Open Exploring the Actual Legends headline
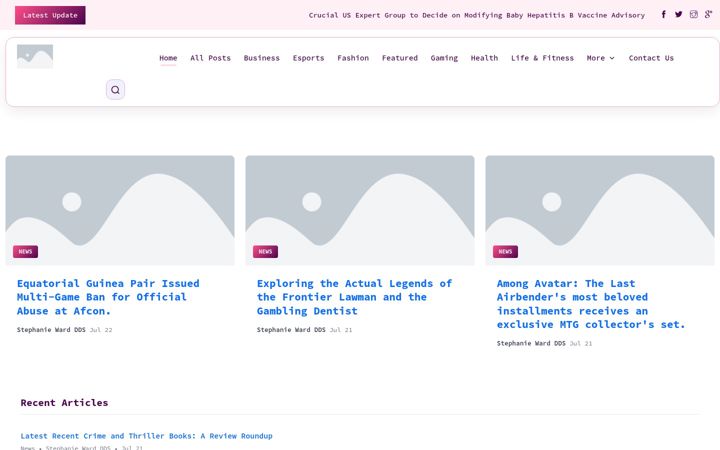720x450 pixels. (x=354, y=297)
